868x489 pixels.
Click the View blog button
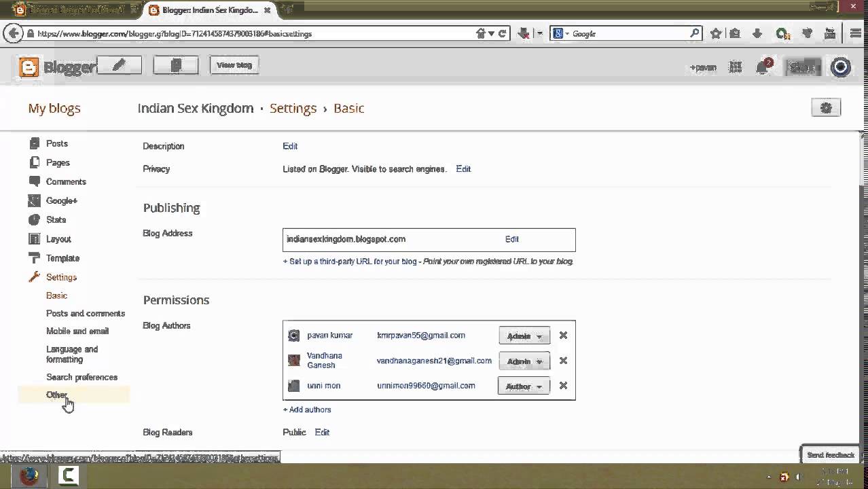click(234, 65)
